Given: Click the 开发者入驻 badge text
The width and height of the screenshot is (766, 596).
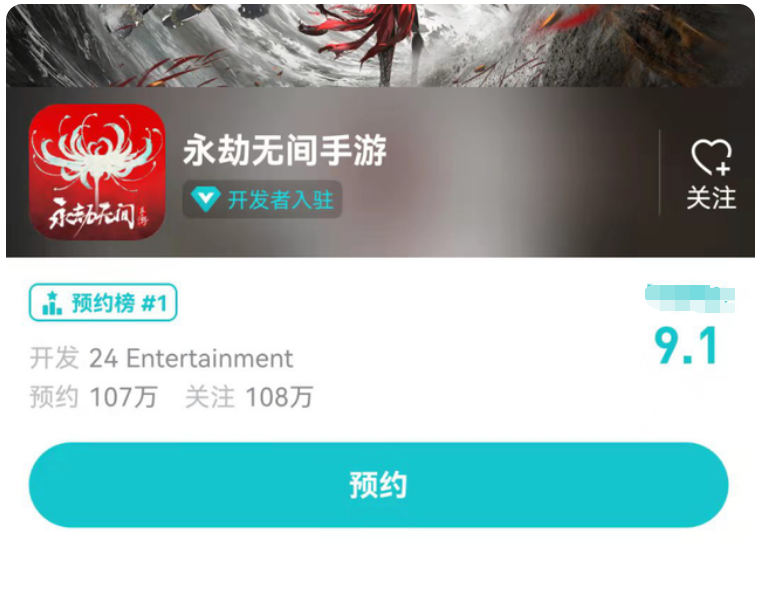Looking at the screenshot, I should tap(281, 200).
